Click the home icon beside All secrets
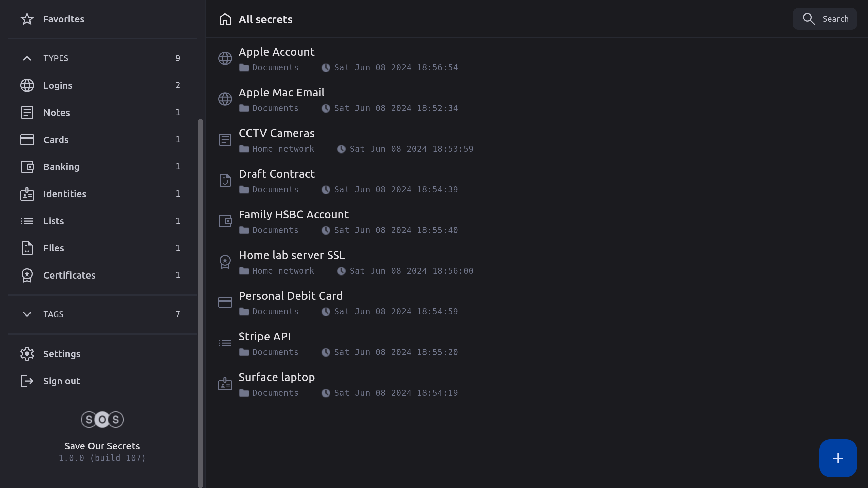This screenshot has width=868, height=488. pos(225,19)
